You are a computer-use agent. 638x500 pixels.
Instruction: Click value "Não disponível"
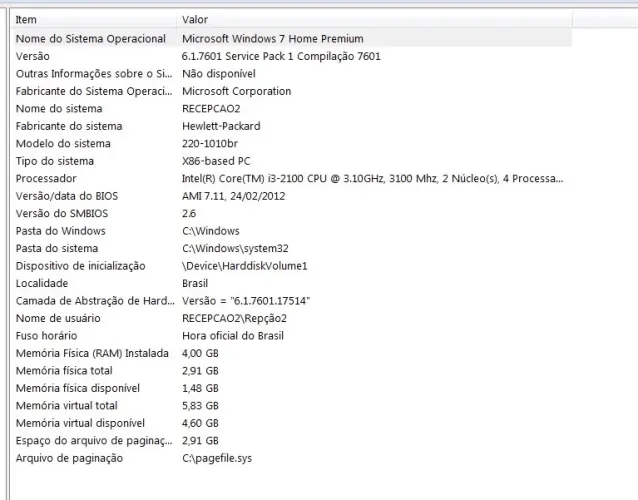pyautogui.click(x=219, y=74)
